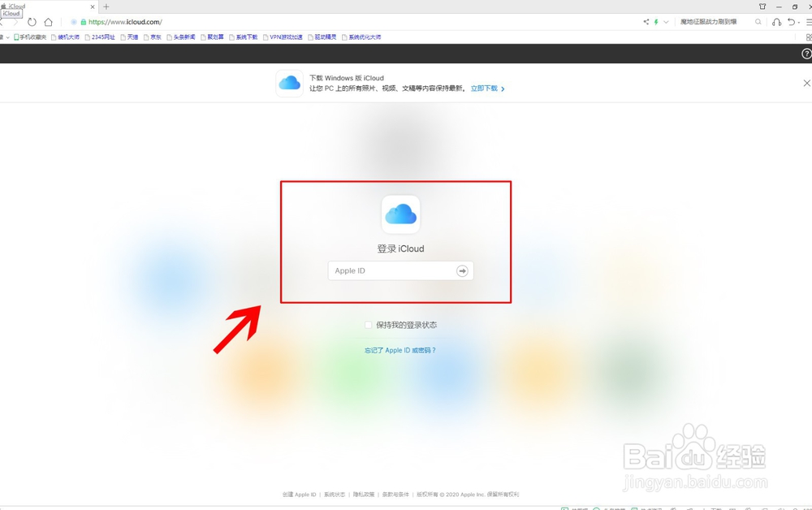Click the 条款与条件 footer link

pyautogui.click(x=395, y=495)
